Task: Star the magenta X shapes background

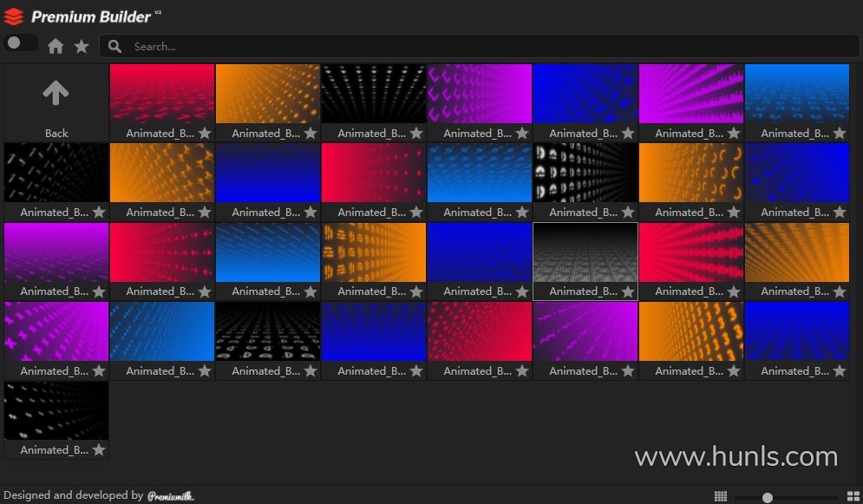Action: pos(99,371)
